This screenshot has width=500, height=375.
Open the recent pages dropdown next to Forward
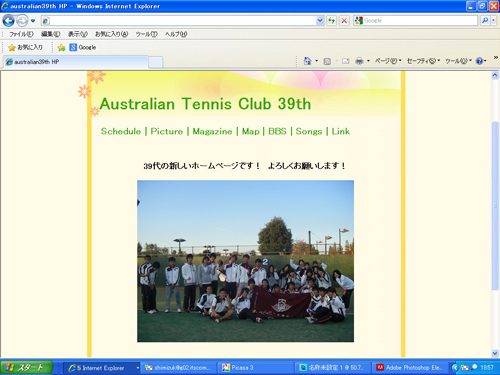point(33,21)
